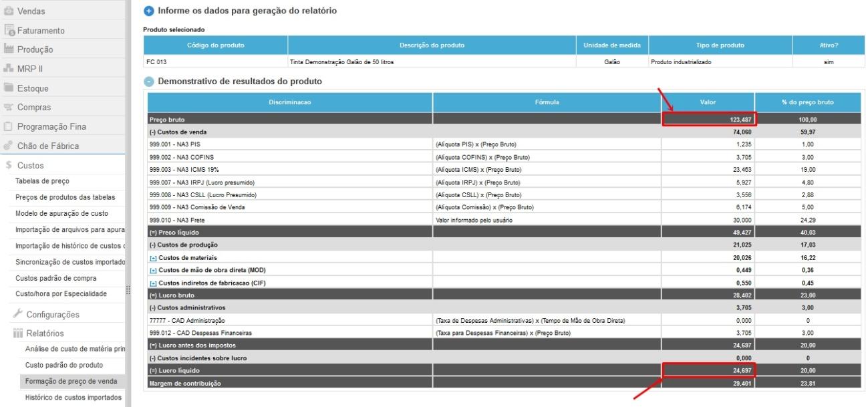Click the Descrição do produto column header
Viewport: 868px width, 407px height.
pos(432,45)
